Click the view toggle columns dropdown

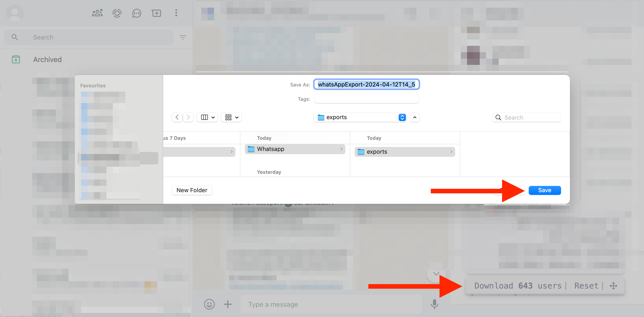point(207,117)
